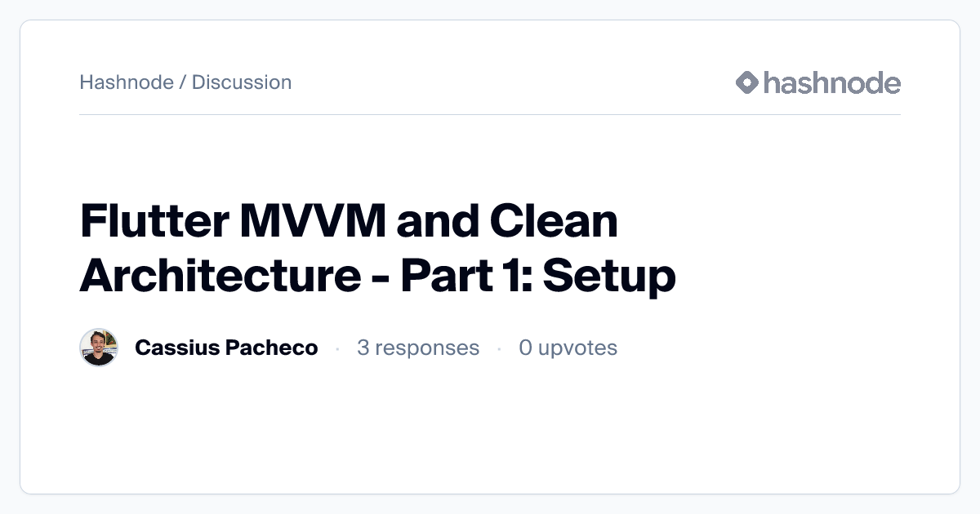Image resolution: width=980 pixels, height=514 pixels.
Task: Select Discussion in the breadcrumb
Action: click(x=242, y=82)
